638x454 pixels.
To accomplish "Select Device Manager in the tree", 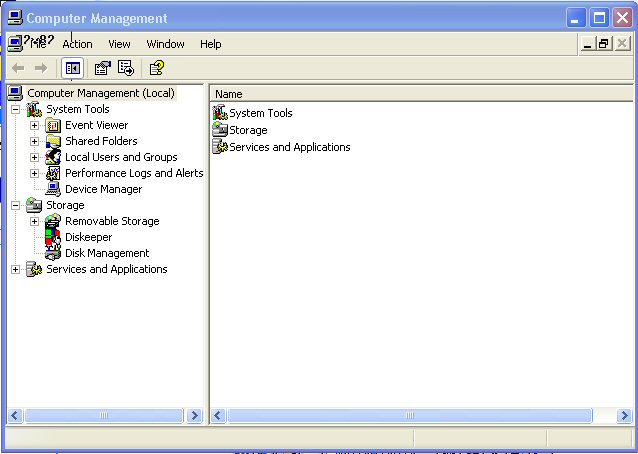I will click(103, 189).
